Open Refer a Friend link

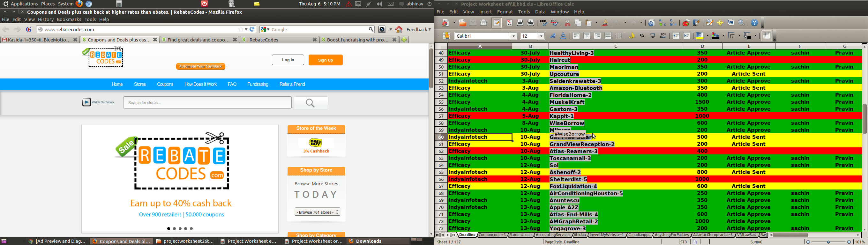pos(293,85)
